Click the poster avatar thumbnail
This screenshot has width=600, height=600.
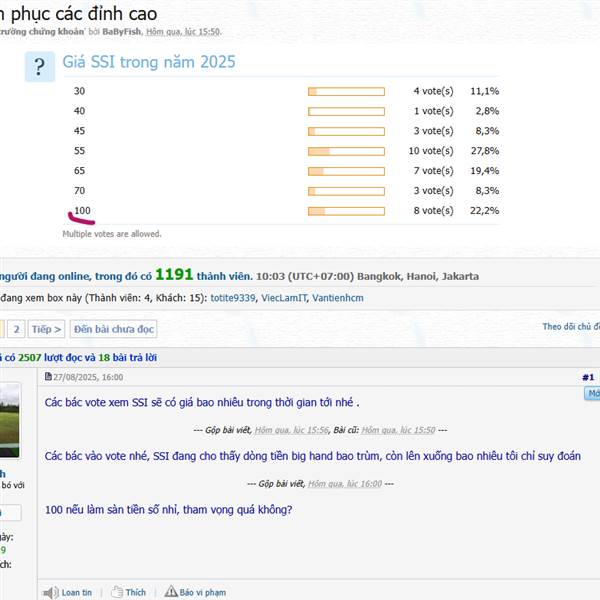tap(10, 420)
